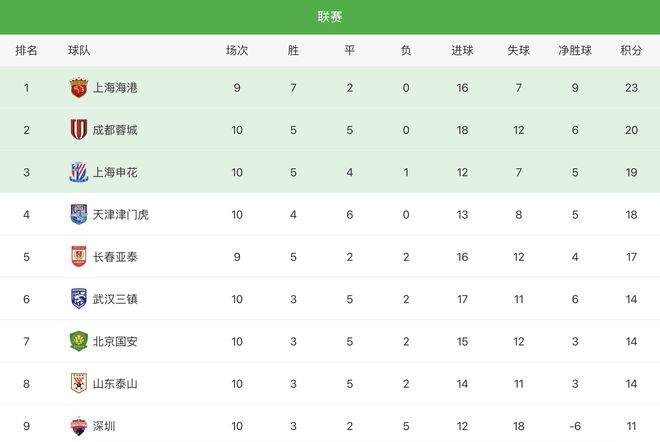Viewport: 660px width, 442px height.
Task: Click the Shandong Taishan (山东泰山) team logo
Action: click(x=78, y=383)
